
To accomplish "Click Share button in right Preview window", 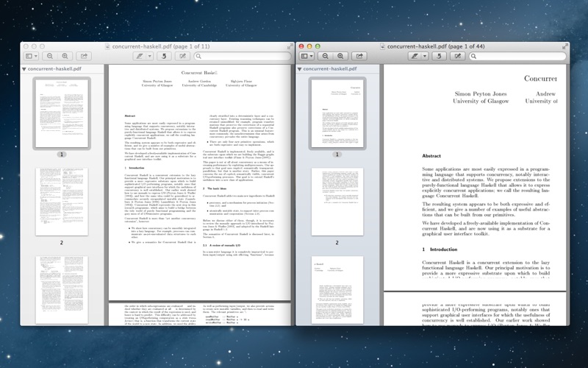I will click(359, 56).
